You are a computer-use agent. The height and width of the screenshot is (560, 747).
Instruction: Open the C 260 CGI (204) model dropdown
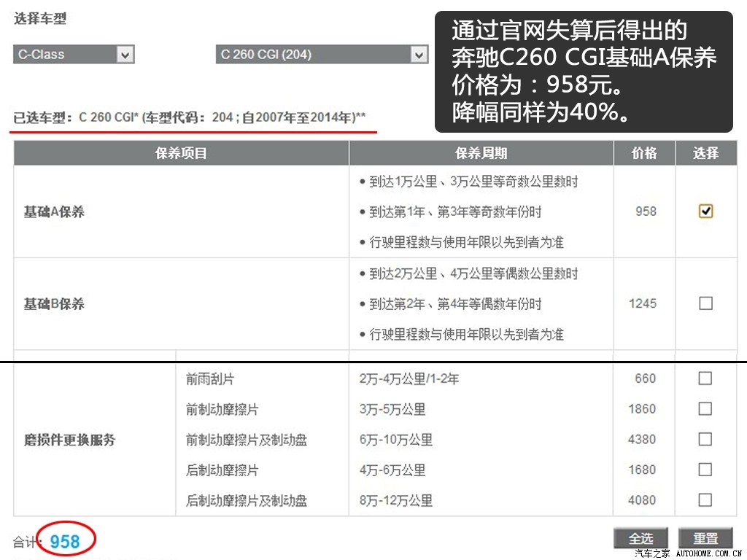[322, 54]
